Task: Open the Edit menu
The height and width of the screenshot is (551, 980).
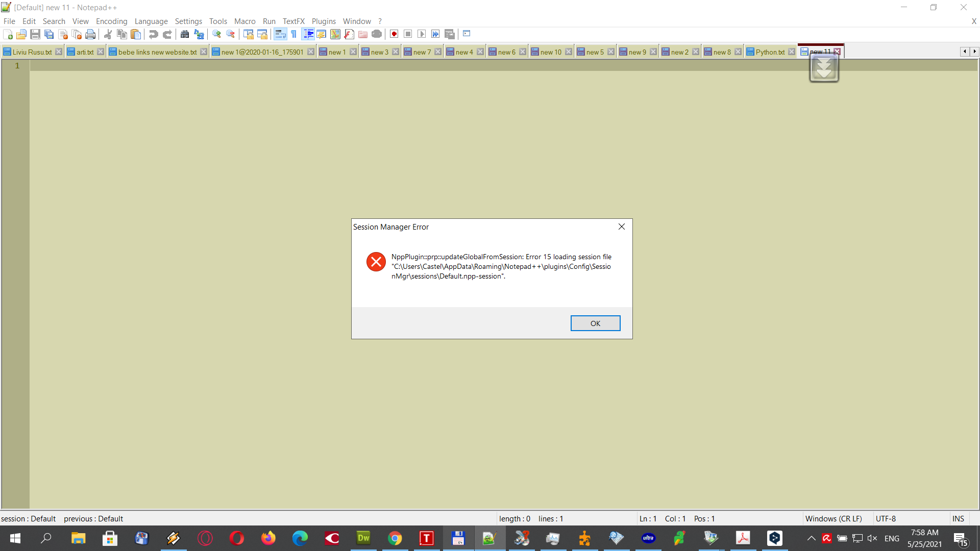Action: (x=29, y=21)
